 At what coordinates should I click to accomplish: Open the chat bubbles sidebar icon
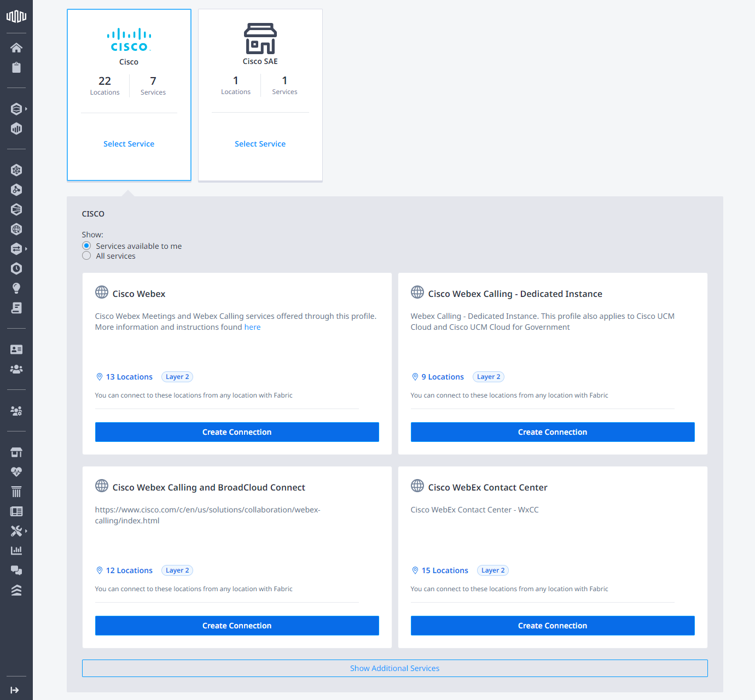click(x=16, y=570)
